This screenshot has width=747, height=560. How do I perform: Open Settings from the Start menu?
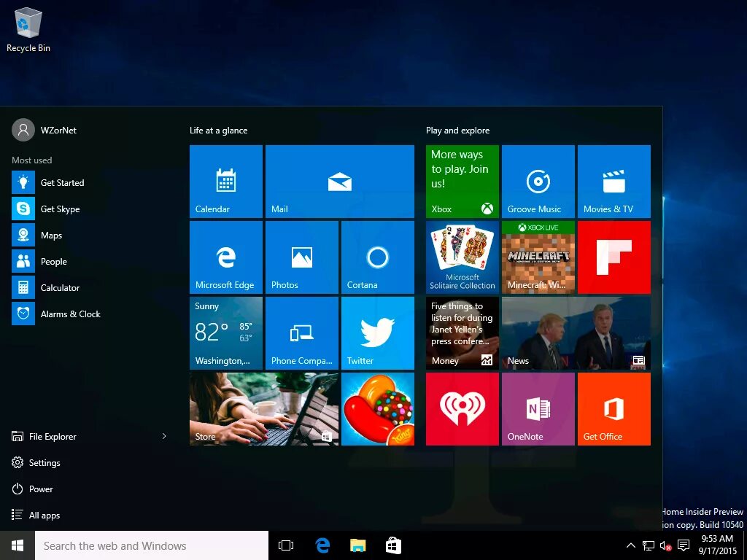[x=45, y=462]
